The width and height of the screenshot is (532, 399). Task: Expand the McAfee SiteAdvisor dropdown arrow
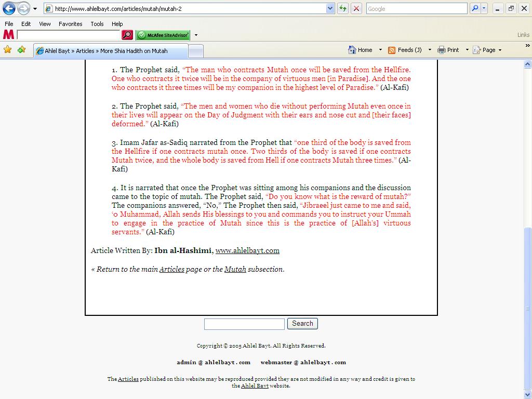pos(196,35)
